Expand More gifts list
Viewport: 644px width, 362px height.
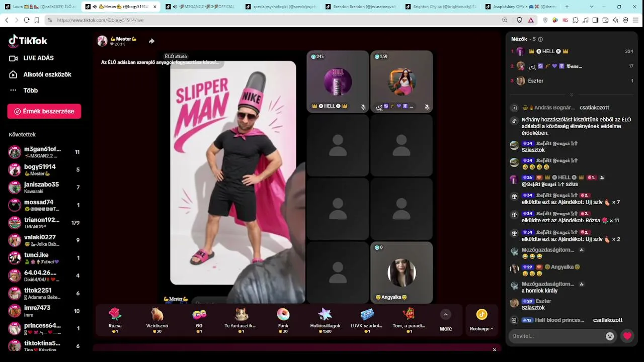tap(445, 320)
